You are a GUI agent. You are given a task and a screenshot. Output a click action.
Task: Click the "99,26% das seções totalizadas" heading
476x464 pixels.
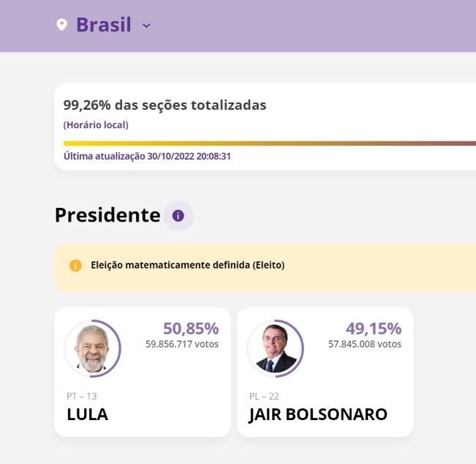pos(165,105)
